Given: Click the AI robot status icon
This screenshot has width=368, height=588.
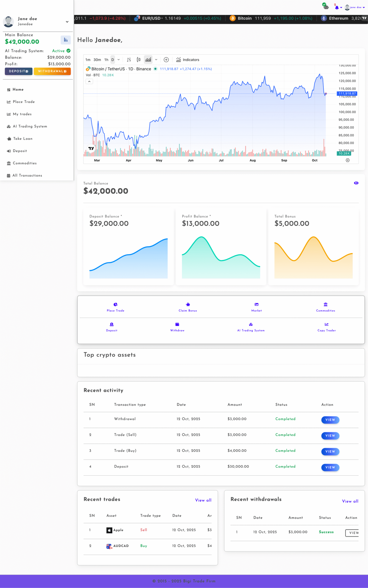Looking at the screenshot, I should pyautogui.click(x=326, y=7).
